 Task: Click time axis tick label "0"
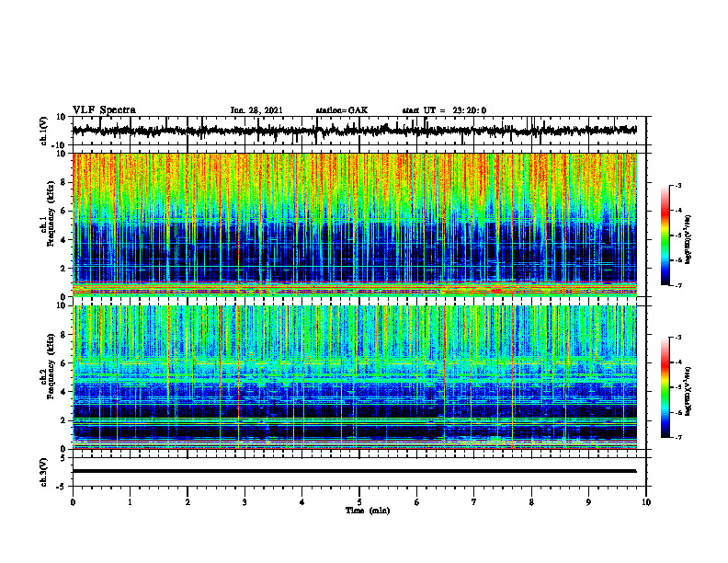point(73,502)
